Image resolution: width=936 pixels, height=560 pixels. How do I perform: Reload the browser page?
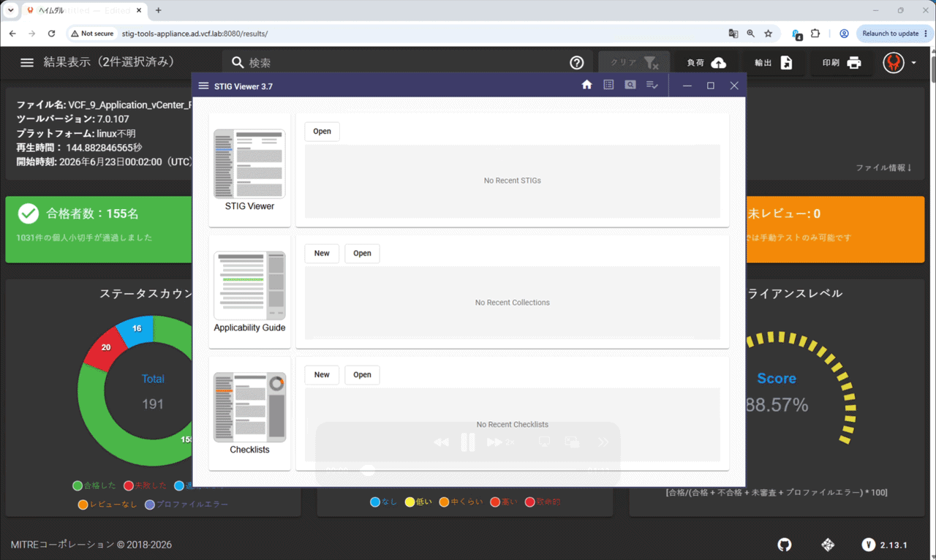(x=51, y=34)
